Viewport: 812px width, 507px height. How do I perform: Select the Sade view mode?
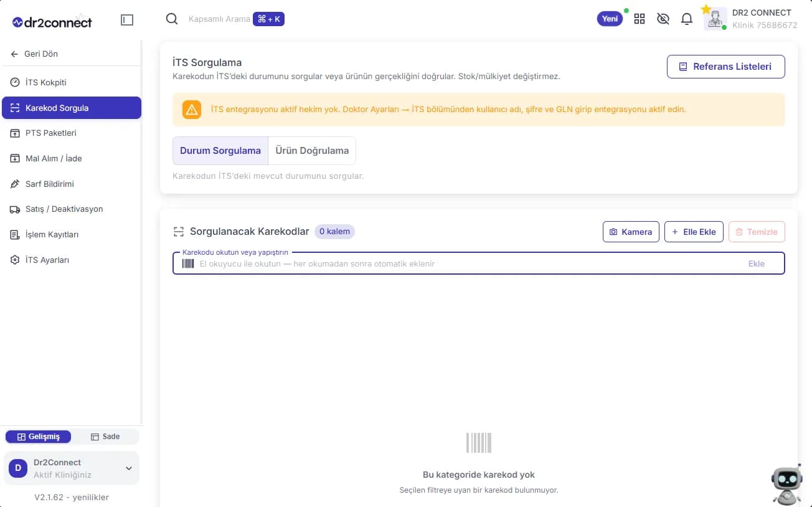click(105, 437)
